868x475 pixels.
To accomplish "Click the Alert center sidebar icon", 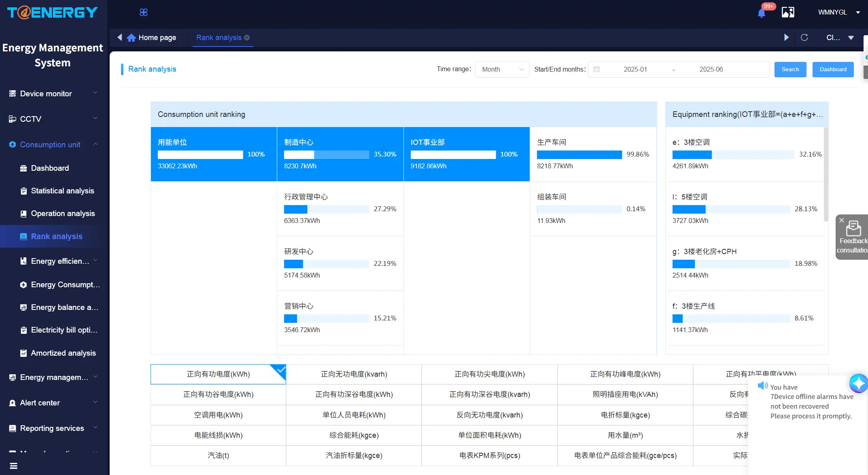I will click(13, 403).
